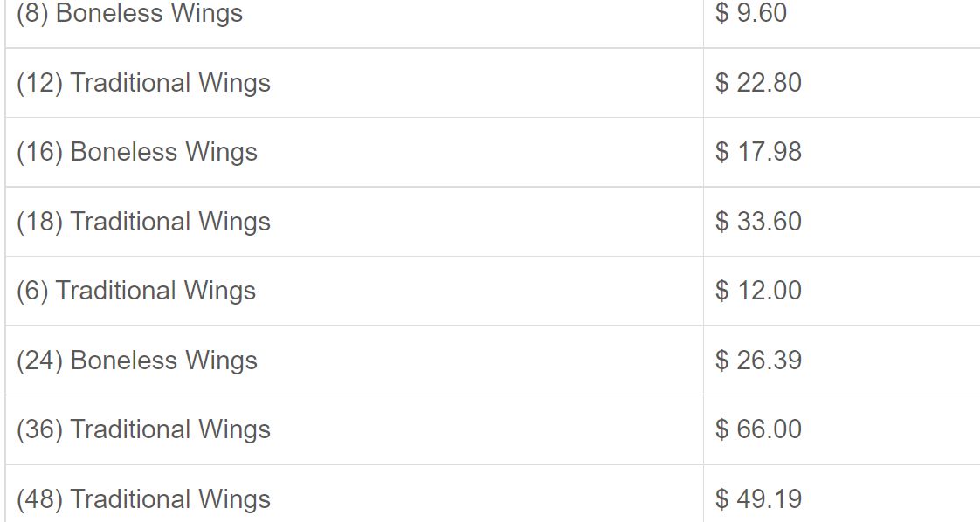Click the (36) Traditional Wings text
Screen dimensions: 980x522
pos(143,429)
